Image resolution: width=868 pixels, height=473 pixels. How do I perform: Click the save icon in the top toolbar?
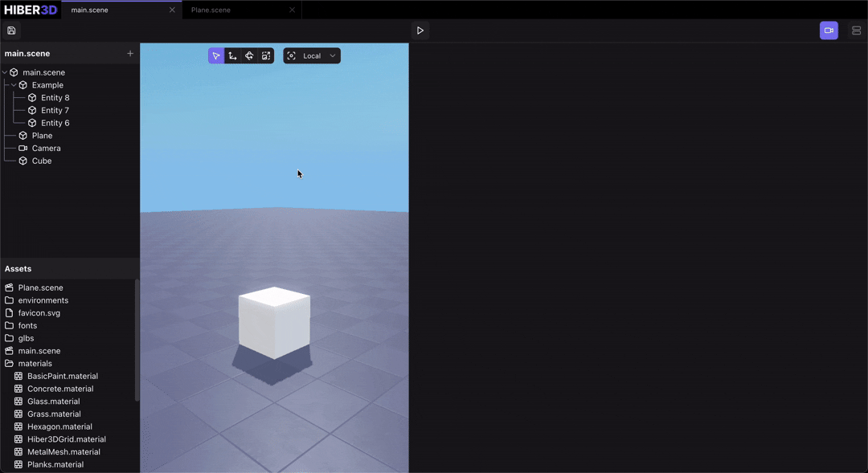pyautogui.click(x=10, y=31)
